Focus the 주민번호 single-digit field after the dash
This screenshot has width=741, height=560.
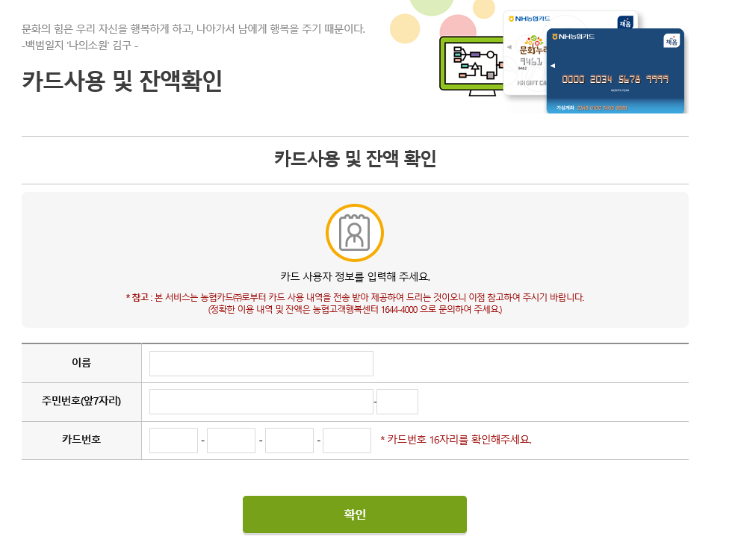(x=397, y=402)
